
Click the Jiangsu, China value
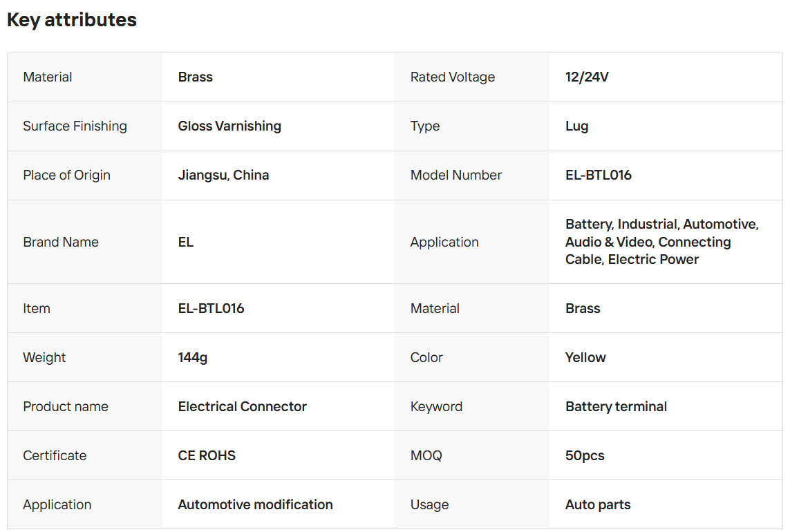223,175
